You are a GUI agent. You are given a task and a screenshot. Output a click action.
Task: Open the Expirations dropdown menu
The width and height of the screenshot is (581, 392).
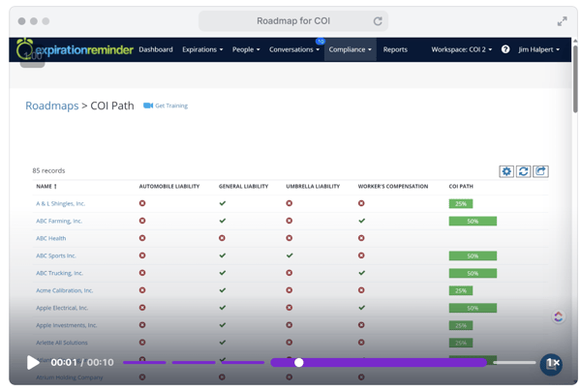pos(202,49)
